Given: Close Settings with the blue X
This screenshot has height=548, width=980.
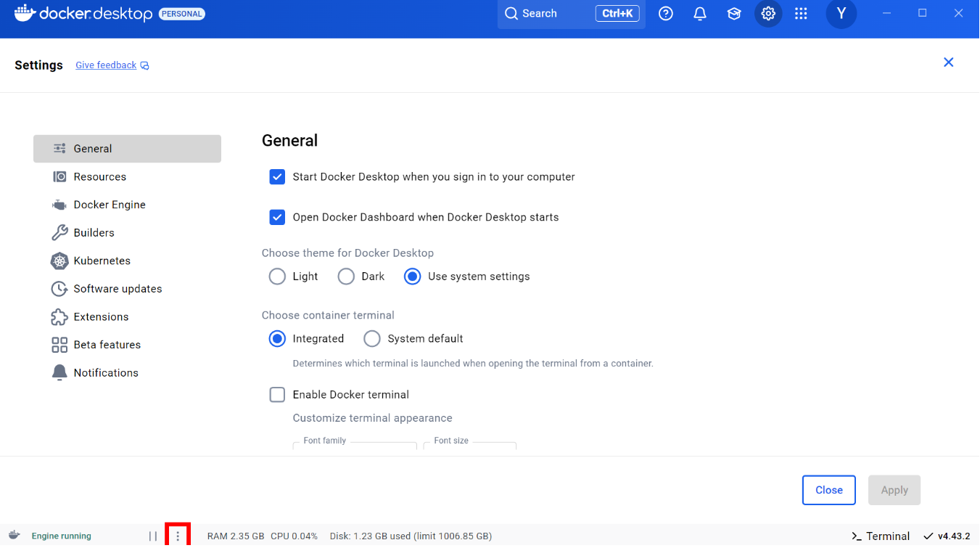Looking at the screenshot, I should click(x=948, y=62).
